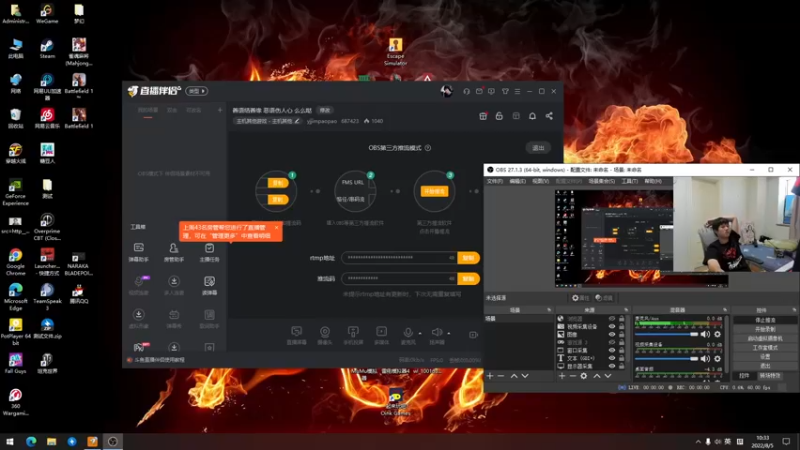Image resolution: width=800 pixels, height=450 pixels.
Task: Click the help question mark beside OBS第三方推流模式
Action: coord(428,148)
